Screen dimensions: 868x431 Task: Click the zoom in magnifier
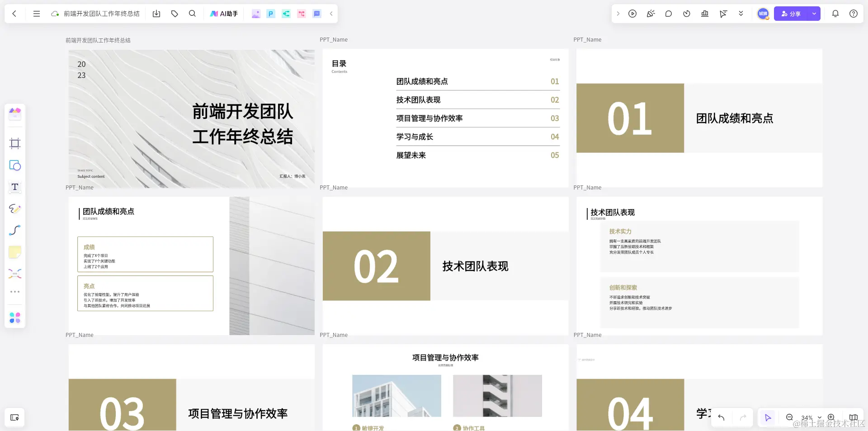click(x=831, y=417)
